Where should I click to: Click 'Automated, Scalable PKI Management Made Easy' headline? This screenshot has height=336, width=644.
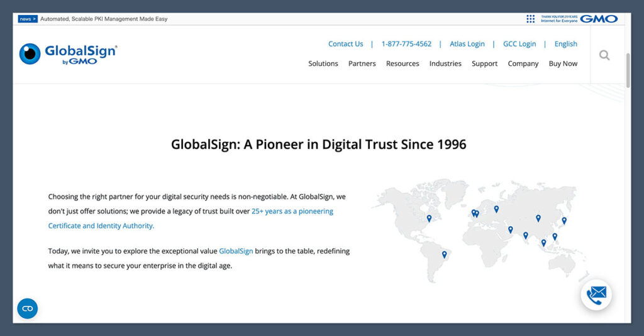point(104,19)
